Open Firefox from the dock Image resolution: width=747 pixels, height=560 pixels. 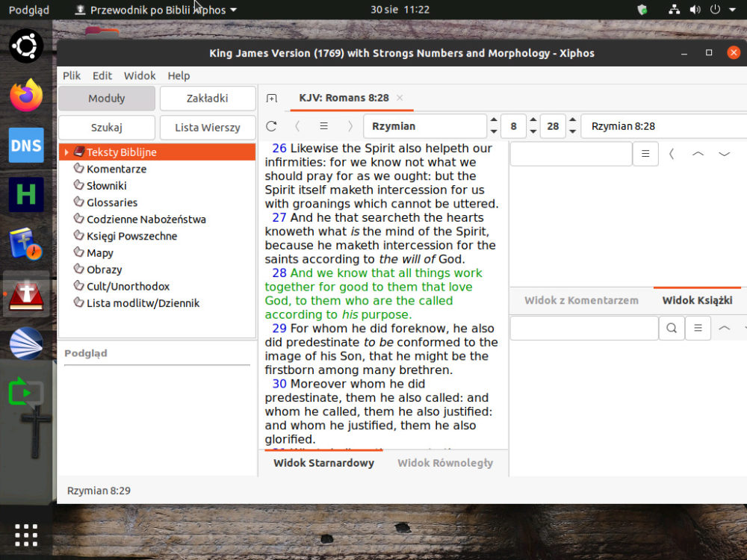coord(26,96)
